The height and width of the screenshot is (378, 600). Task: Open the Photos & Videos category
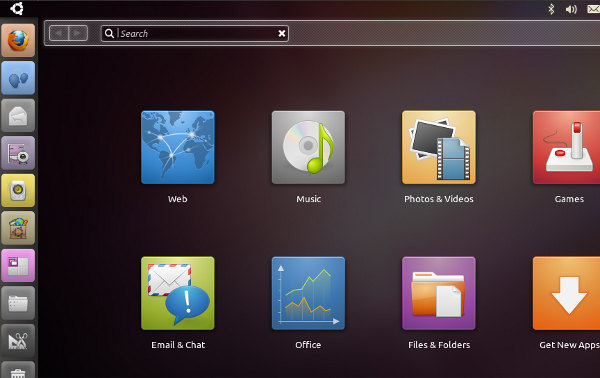click(439, 148)
